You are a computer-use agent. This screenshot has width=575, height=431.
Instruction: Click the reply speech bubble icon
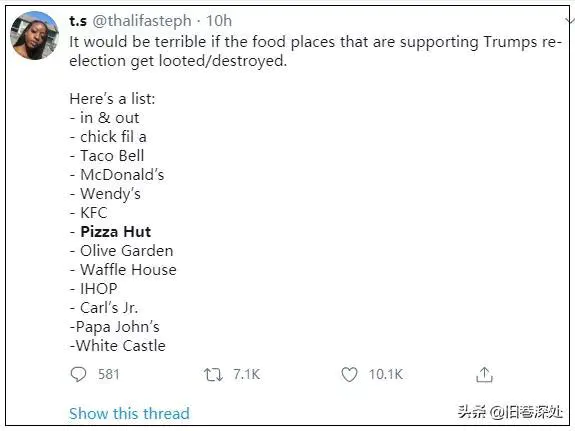click(x=78, y=375)
